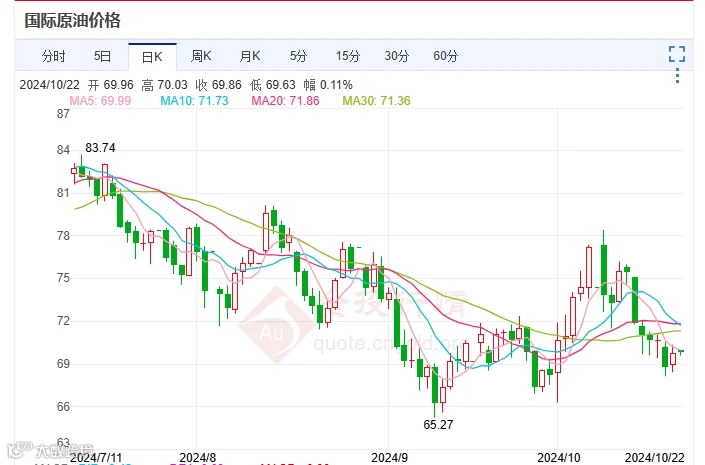Open the 60分 interval tab
Image resolution: width=705 pixels, height=465 pixels.
click(446, 56)
